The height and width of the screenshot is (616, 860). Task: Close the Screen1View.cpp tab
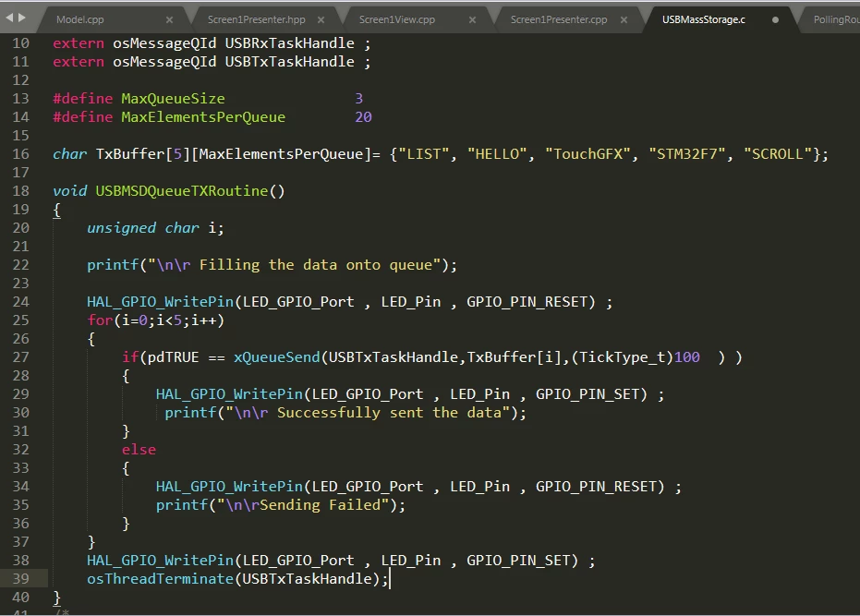[472, 19]
